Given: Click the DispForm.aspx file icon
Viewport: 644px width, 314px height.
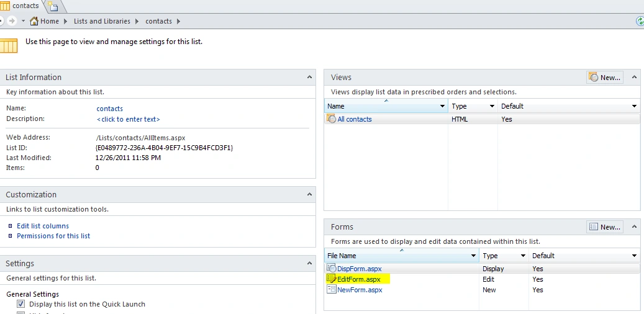Looking at the screenshot, I should click(x=331, y=269).
